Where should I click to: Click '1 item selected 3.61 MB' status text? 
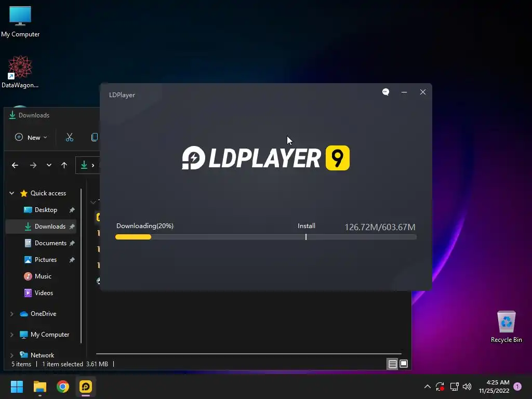[75, 364]
